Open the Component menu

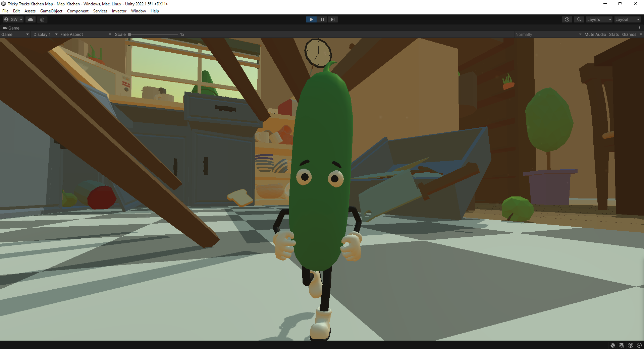tap(78, 11)
